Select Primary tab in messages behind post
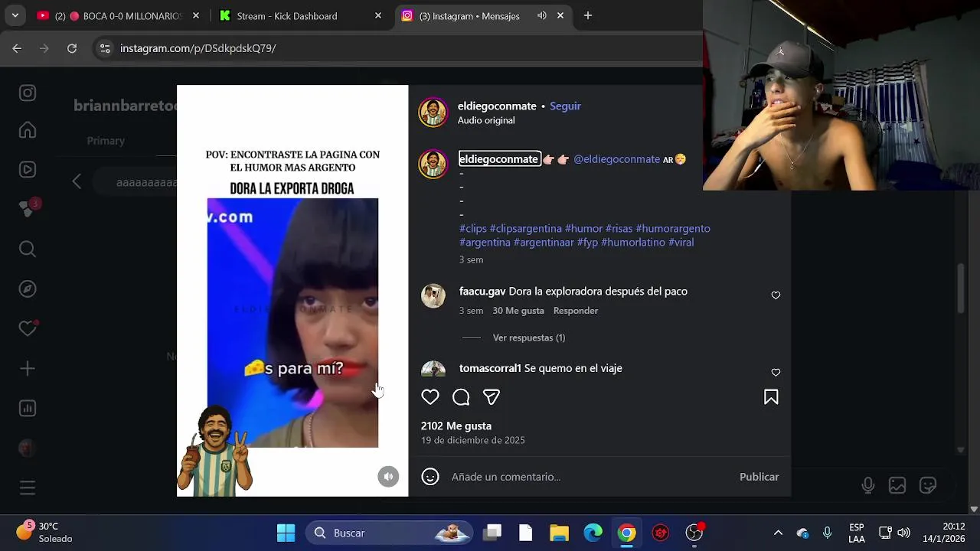The height and width of the screenshot is (551, 980). tap(106, 141)
